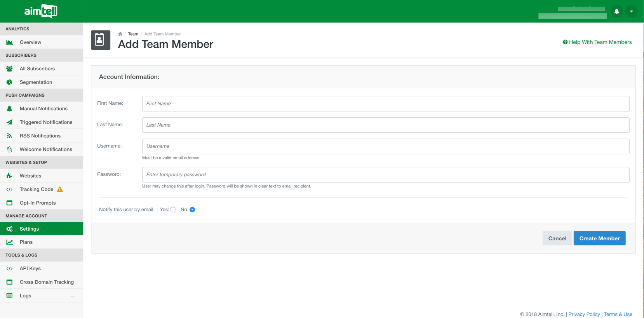Open the API Keys page
The width and height of the screenshot is (644, 318).
click(30, 269)
